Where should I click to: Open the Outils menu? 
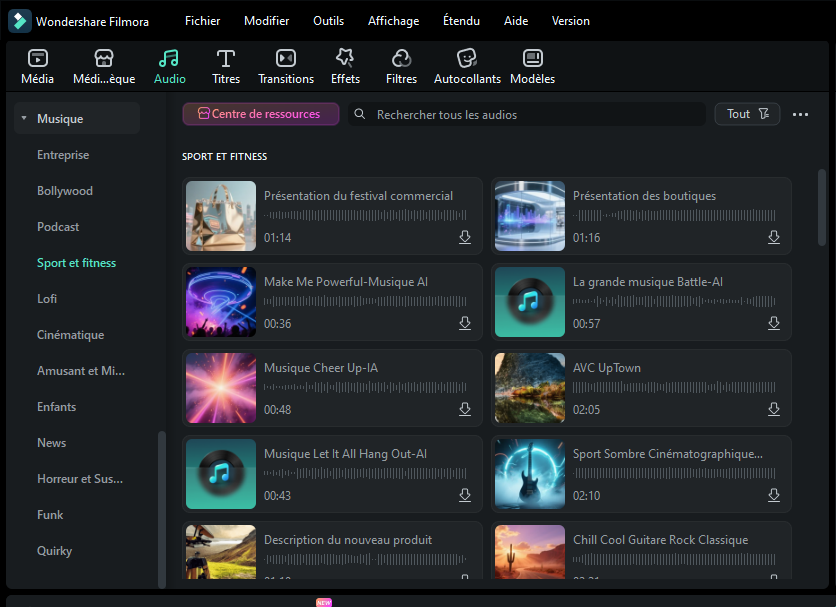(328, 21)
